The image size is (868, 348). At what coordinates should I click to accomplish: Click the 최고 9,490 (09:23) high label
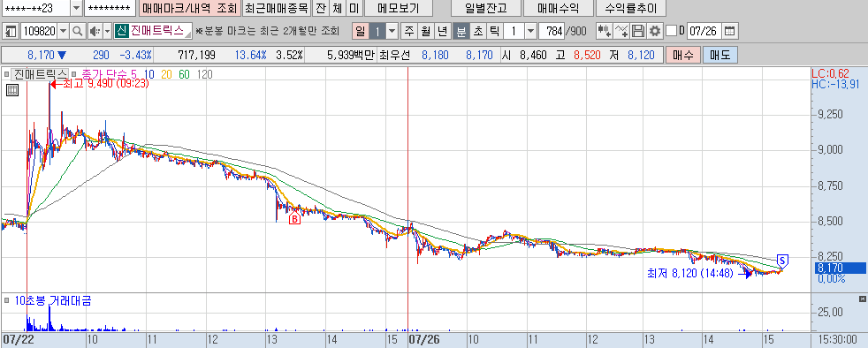[106, 84]
